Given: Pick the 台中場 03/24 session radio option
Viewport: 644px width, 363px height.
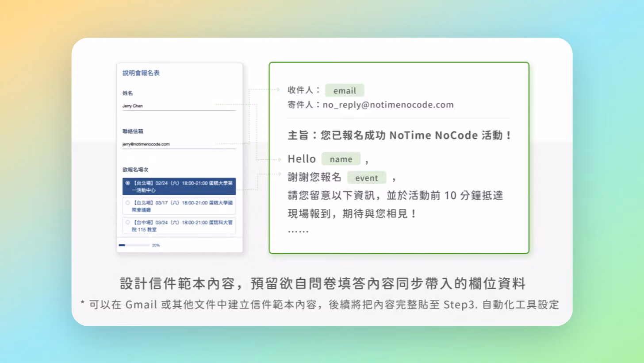Looking at the screenshot, I should pos(179,225).
